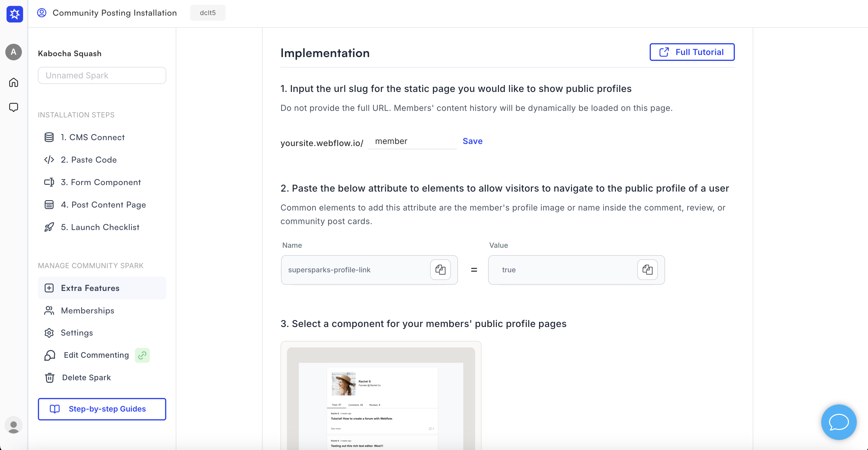
Task: Click the user profile avatar at bottom left
Action: click(x=14, y=425)
